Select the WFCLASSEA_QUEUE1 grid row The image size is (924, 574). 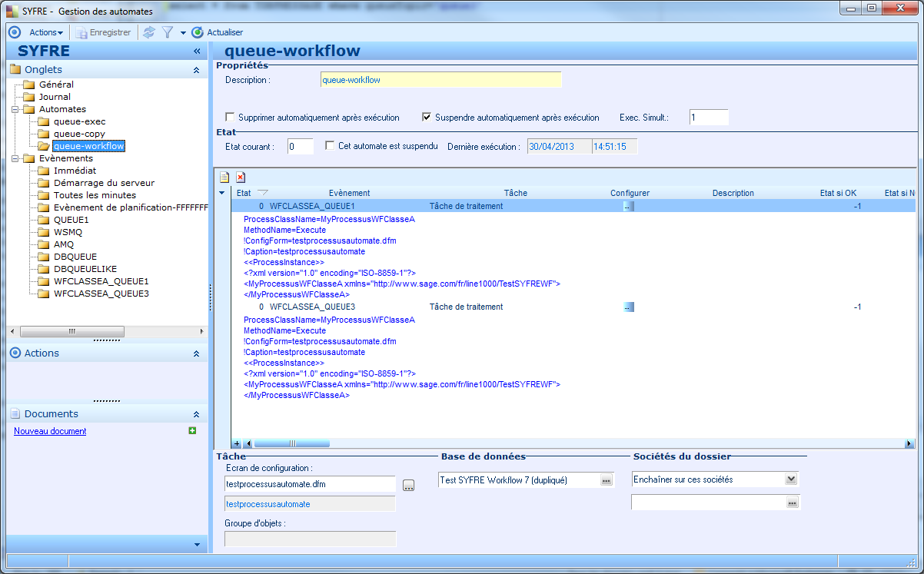(573, 206)
